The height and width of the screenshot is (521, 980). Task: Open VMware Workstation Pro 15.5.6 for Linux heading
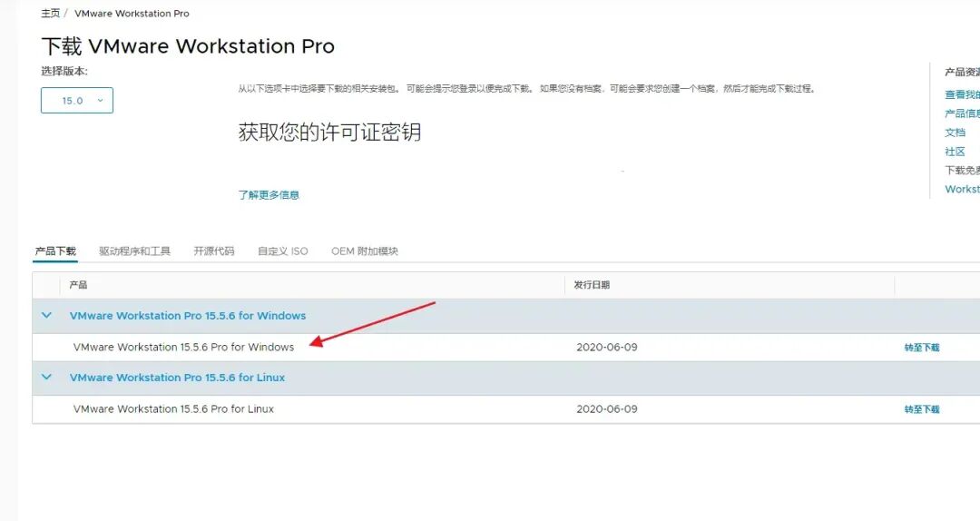177,378
